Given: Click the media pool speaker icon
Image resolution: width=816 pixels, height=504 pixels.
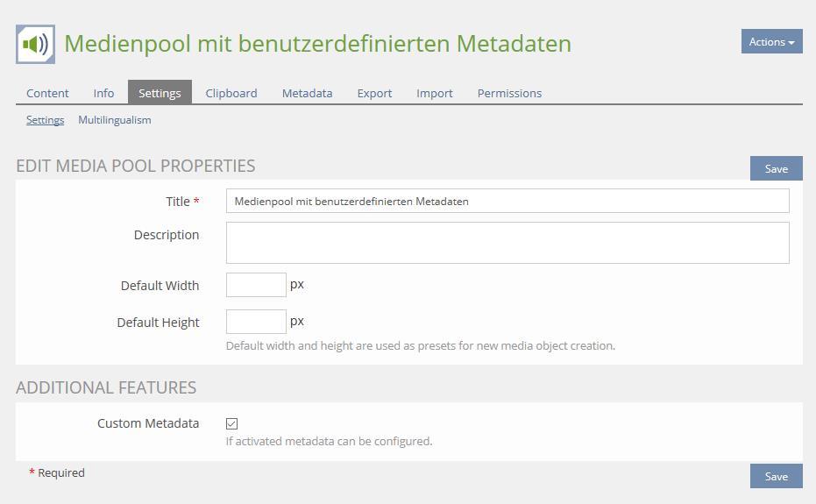Looking at the screenshot, I should tap(35, 44).
